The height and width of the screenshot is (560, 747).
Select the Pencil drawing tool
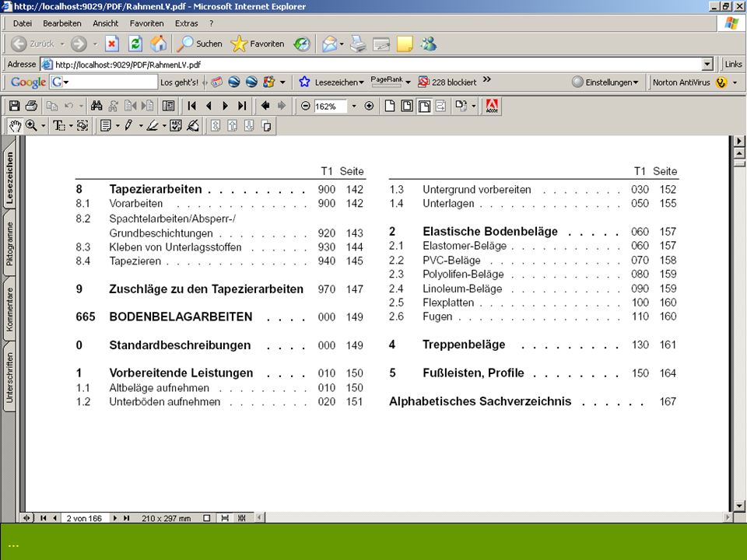tap(128, 126)
